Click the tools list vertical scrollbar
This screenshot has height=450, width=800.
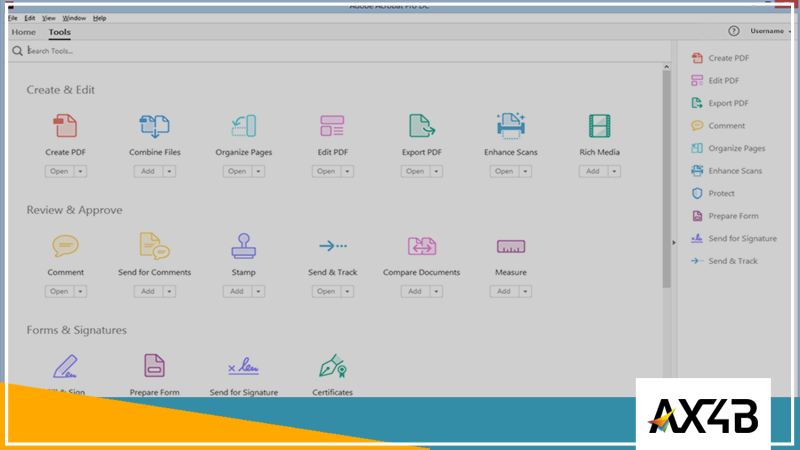666,180
